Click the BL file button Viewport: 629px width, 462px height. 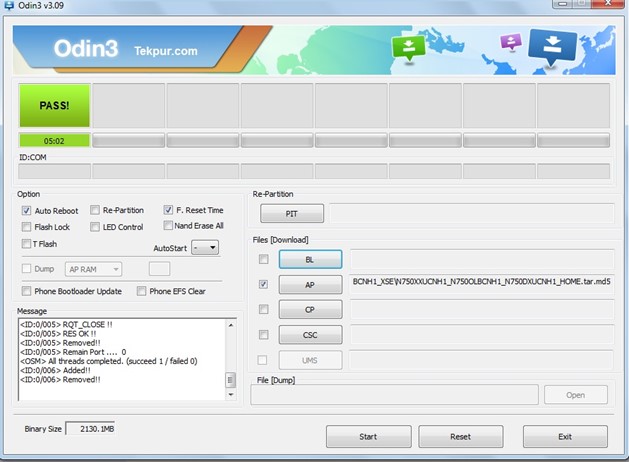(x=310, y=259)
